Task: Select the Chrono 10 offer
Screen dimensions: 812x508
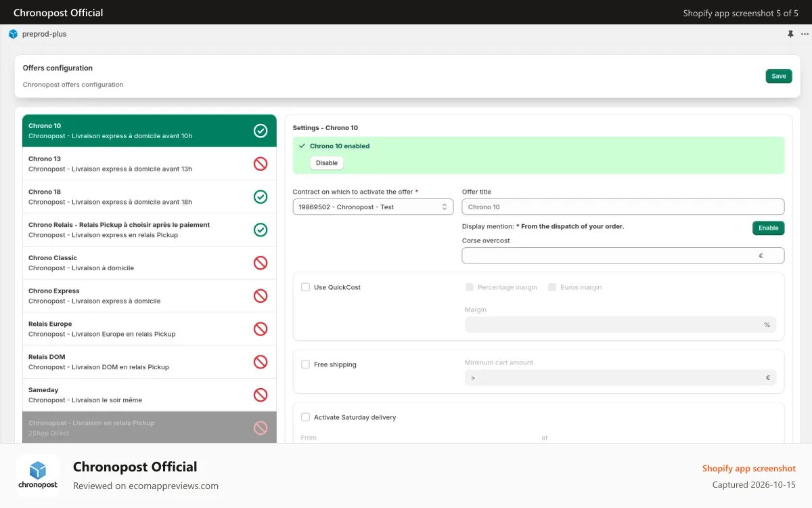Action: tap(150, 131)
